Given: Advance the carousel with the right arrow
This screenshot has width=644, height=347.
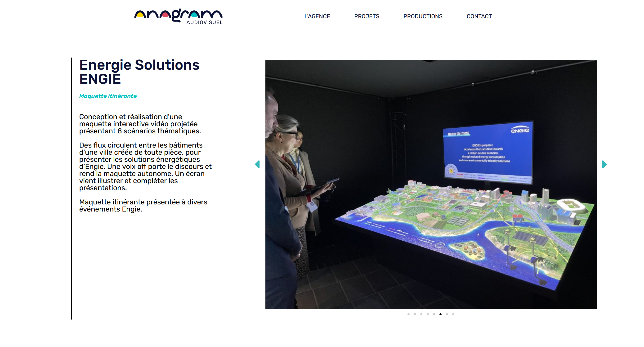Looking at the screenshot, I should pos(604,164).
